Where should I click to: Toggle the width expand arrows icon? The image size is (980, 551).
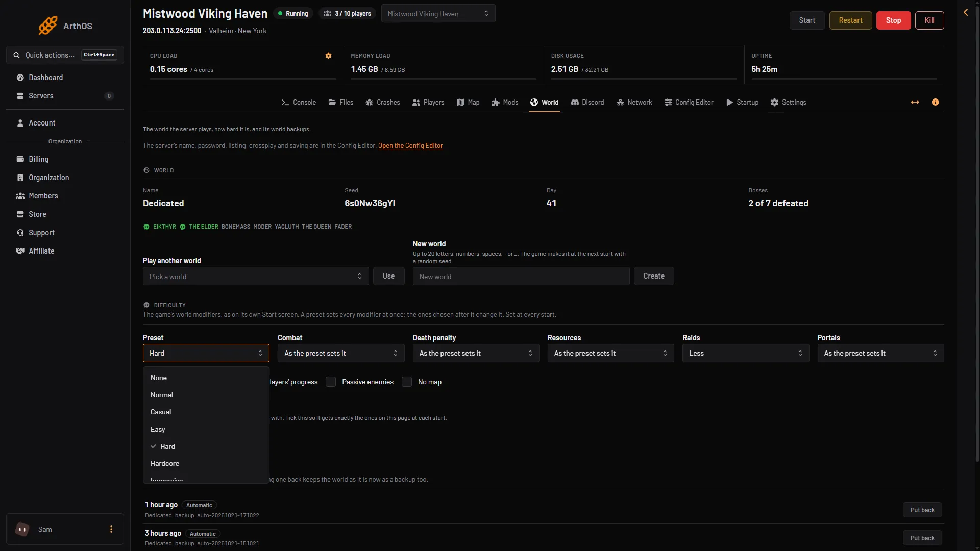915,102
